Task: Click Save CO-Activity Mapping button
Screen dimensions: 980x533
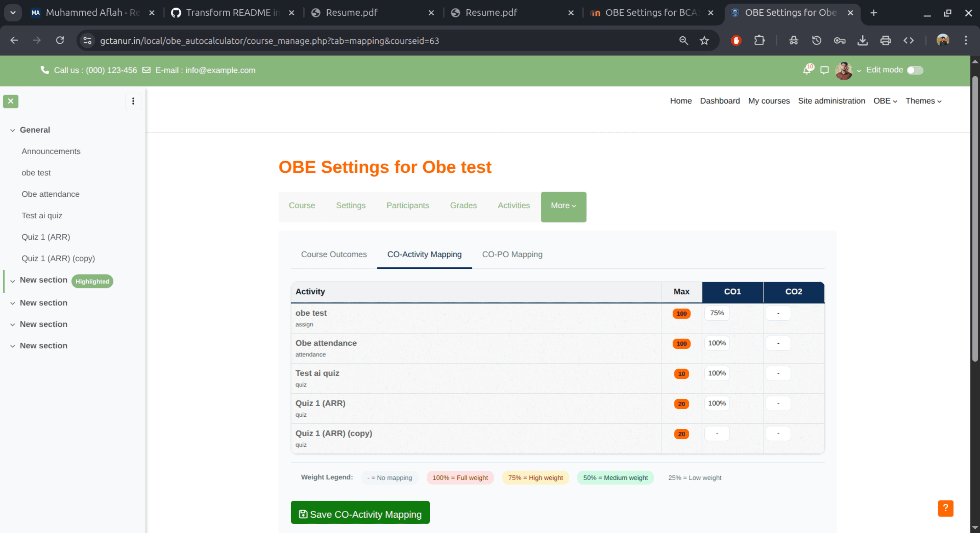Action: pyautogui.click(x=360, y=514)
